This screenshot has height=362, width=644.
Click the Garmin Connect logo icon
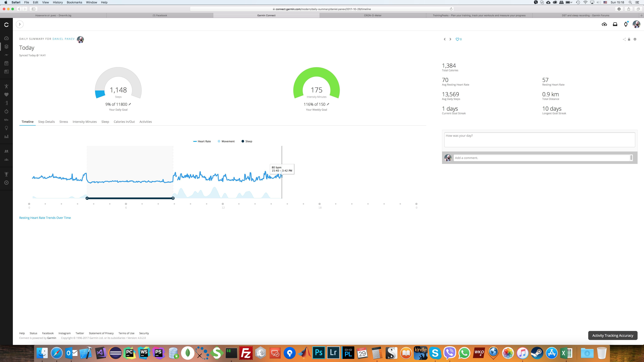pos(7,24)
